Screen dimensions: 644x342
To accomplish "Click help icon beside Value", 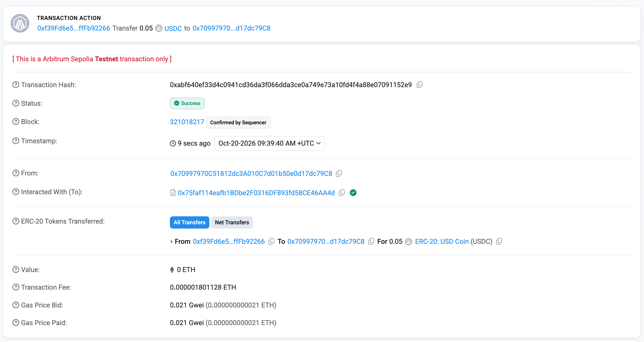I will click(x=16, y=270).
